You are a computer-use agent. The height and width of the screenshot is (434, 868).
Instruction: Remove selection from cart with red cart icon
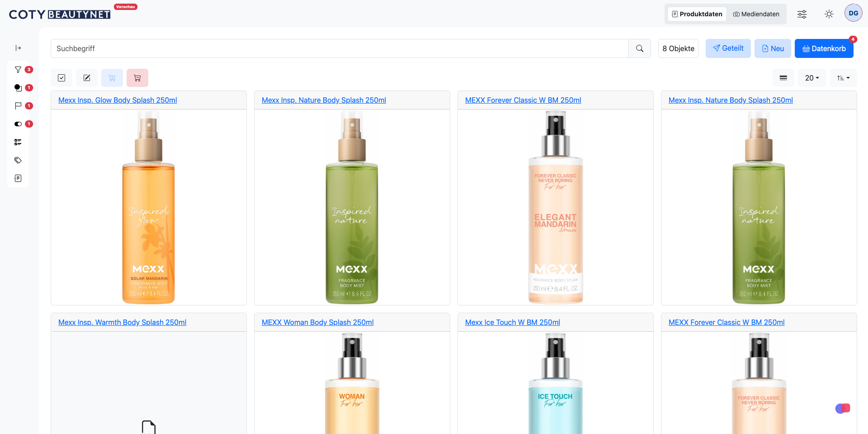point(137,78)
